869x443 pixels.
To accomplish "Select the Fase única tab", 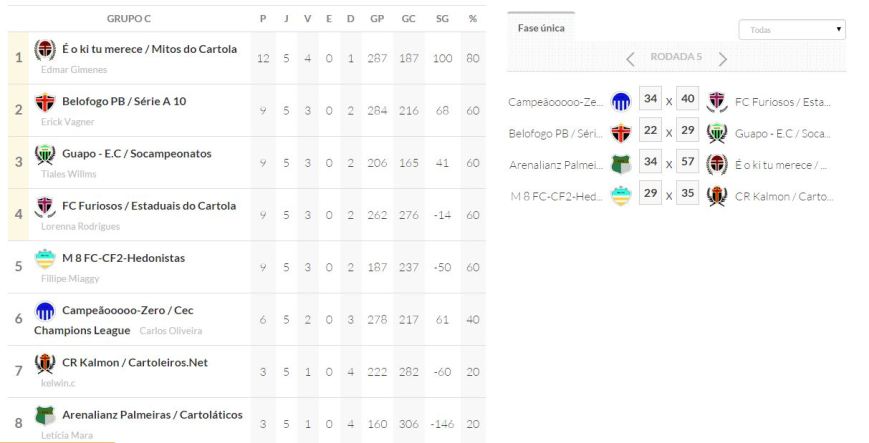I will 541,28.
